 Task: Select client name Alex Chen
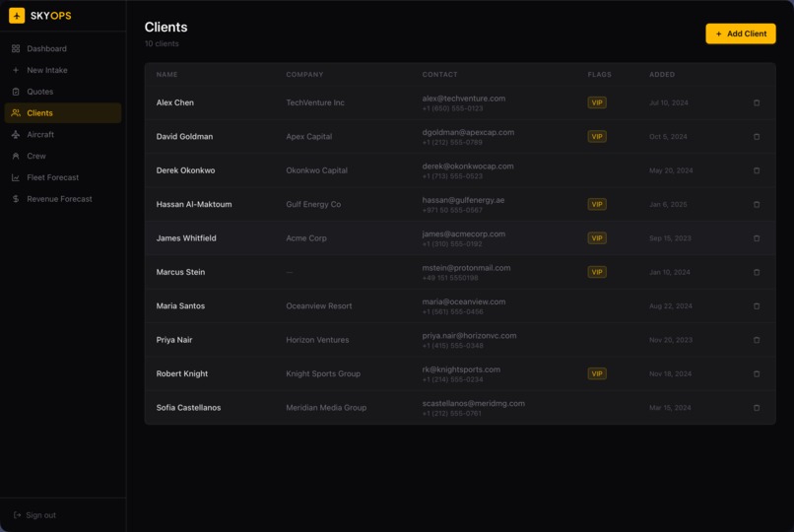pos(175,102)
